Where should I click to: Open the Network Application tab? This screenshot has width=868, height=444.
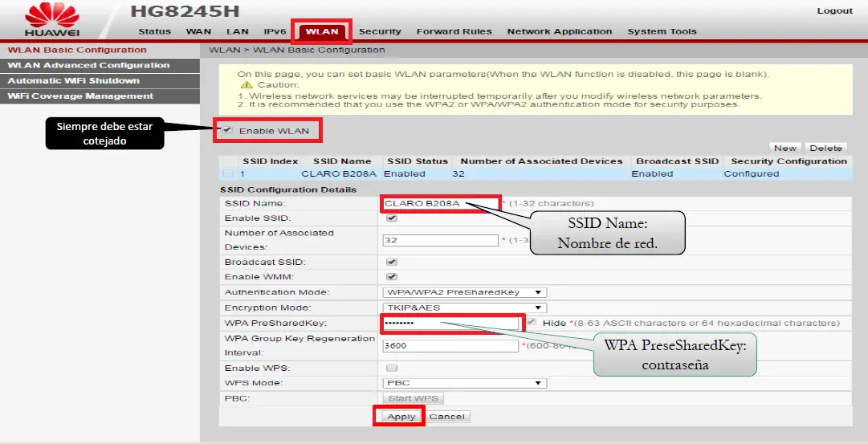pyautogui.click(x=560, y=31)
